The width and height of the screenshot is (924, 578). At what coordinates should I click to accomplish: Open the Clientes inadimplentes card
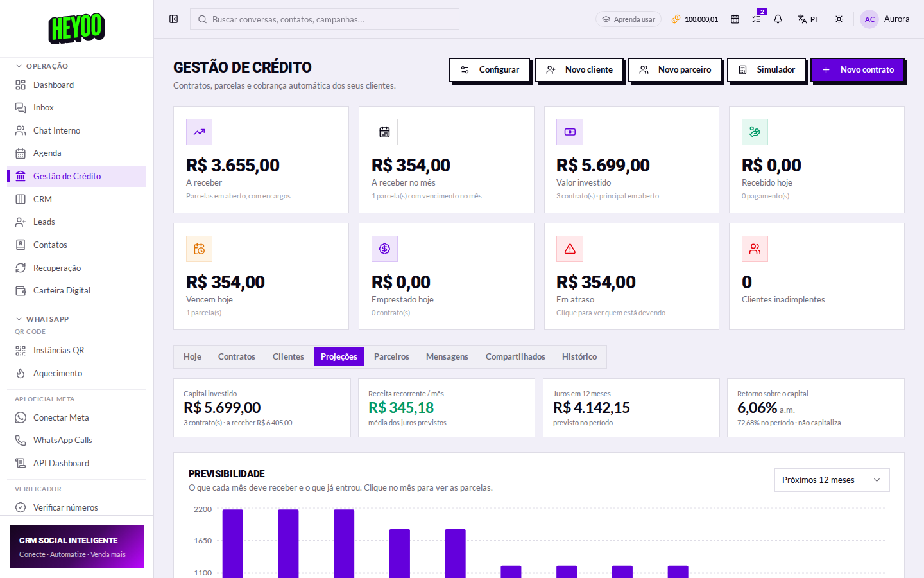coord(817,276)
